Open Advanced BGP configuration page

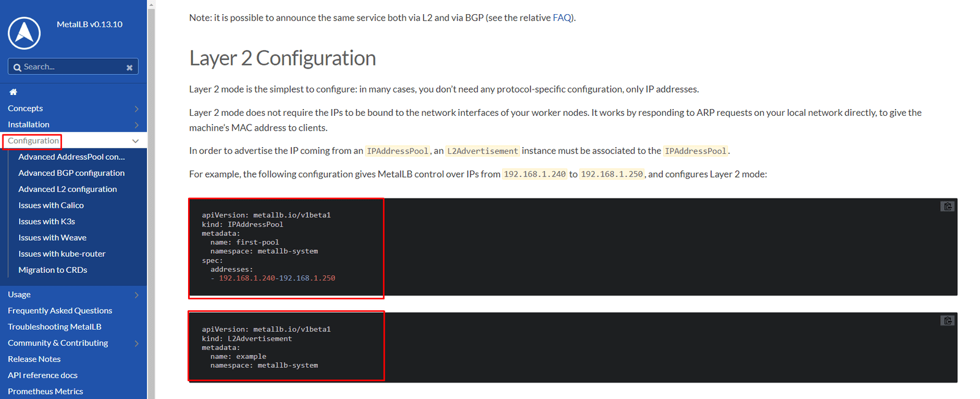click(x=71, y=173)
